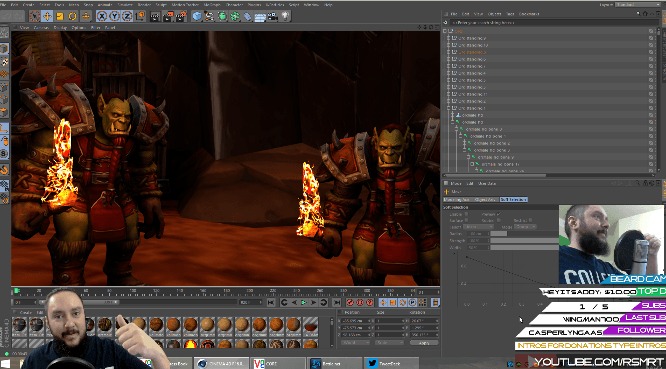666x369 pixels.
Task: Open the timeline layout icon at far right
Action: coord(435,302)
